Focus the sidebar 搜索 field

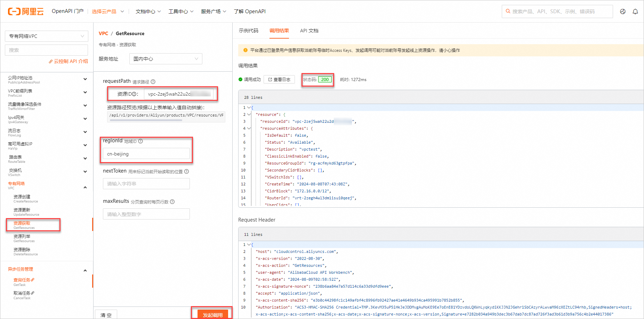[47, 50]
